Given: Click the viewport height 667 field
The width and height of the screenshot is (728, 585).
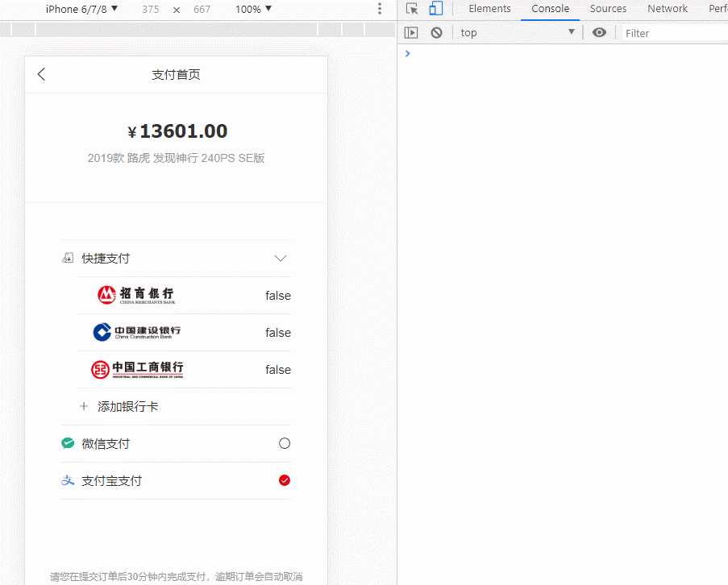Looking at the screenshot, I should [202, 10].
